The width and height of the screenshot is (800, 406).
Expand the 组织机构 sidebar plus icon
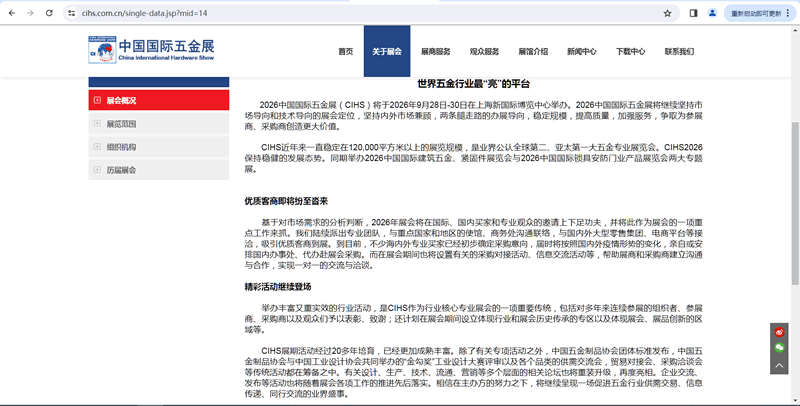pos(97,147)
